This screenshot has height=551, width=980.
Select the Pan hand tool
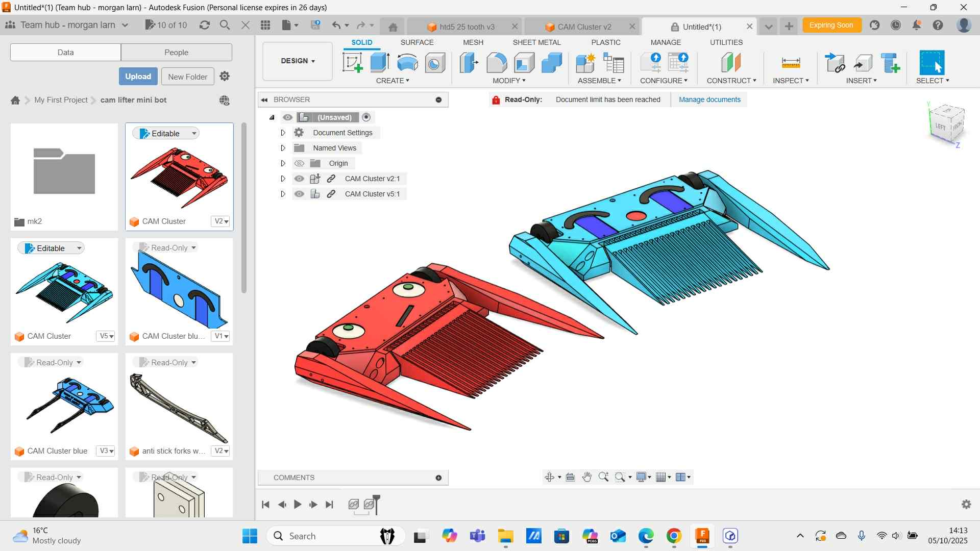click(x=587, y=477)
